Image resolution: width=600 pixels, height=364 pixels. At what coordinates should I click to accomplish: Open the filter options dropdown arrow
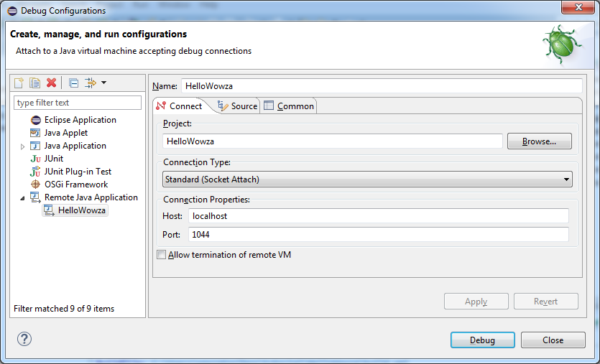[x=103, y=83]
